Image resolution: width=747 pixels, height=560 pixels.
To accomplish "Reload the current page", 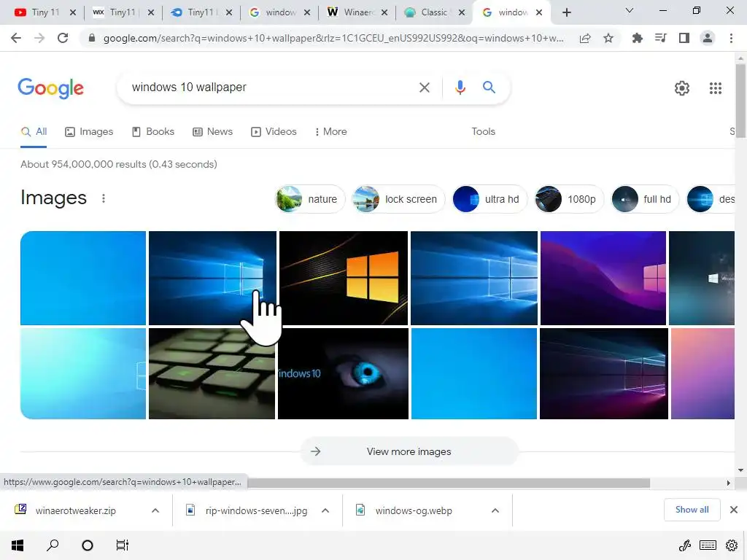I will point(63,38).
